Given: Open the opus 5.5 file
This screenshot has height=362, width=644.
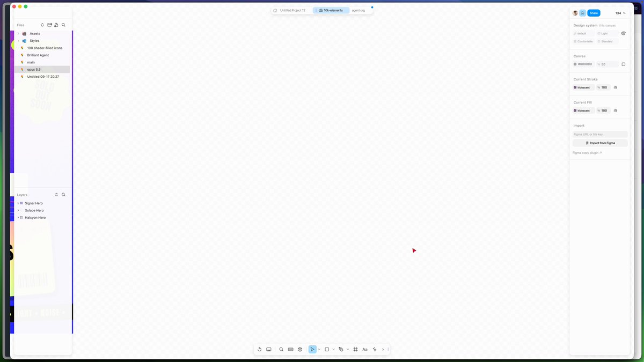Looking at the screenshot, I should [x=42, y=69].
